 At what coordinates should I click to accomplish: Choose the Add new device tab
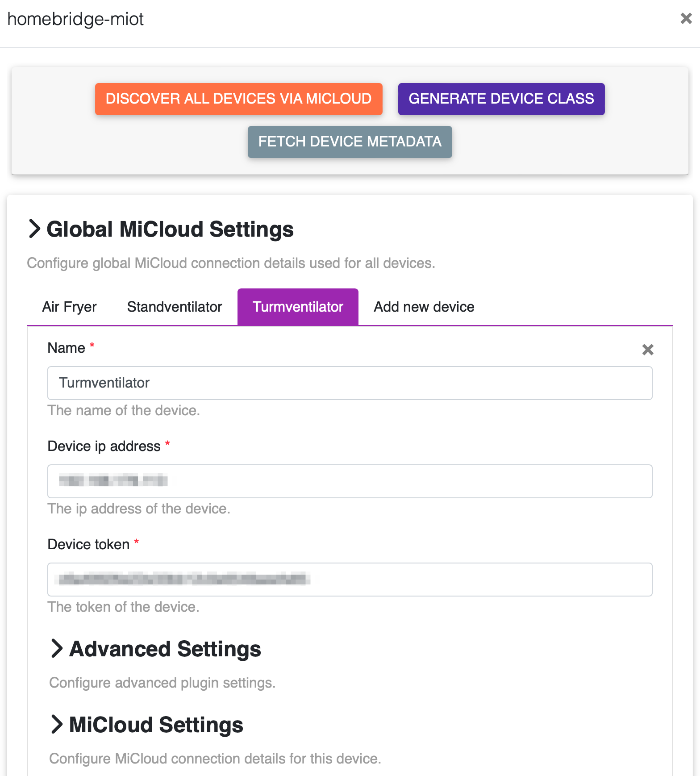pyautogui.click(x=424, y=307)
